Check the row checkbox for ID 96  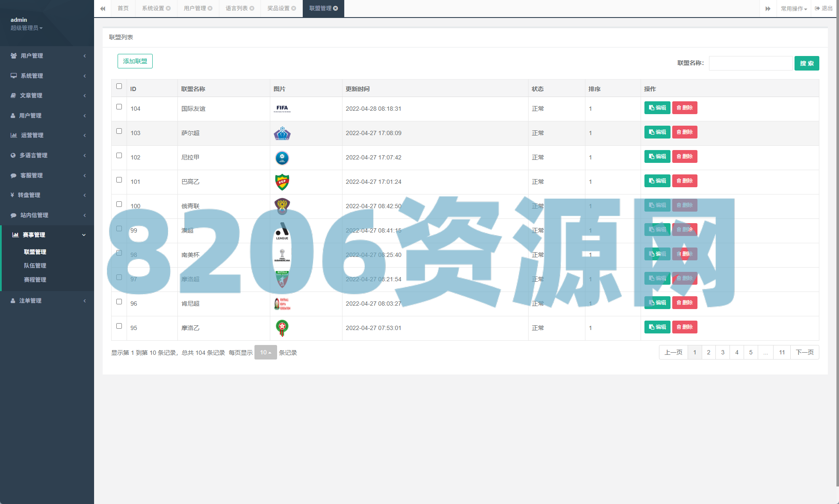click(x=119, y=302)
